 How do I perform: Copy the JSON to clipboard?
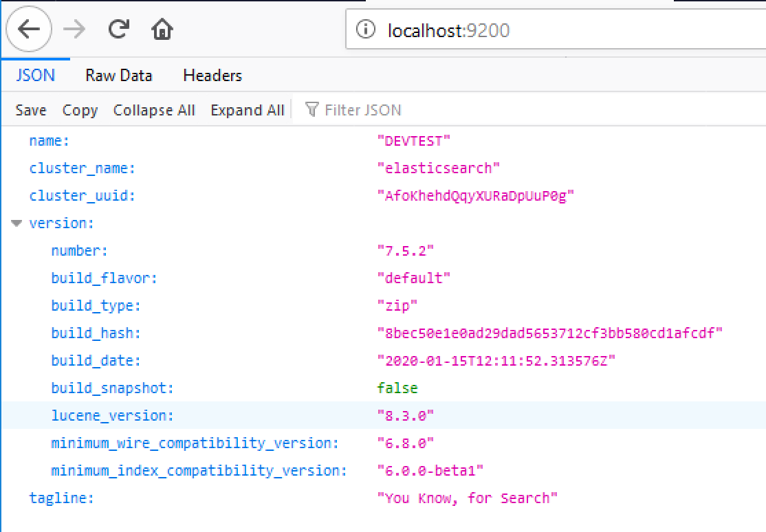pyautogui.click(x=80, y=110)
